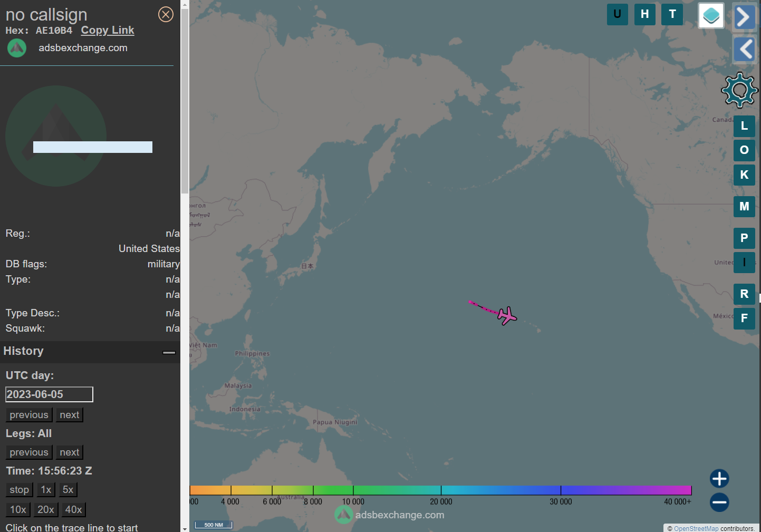This screenshot has height=532, width=761.
Task: Toggle the U map button
Action: coord(618,14)
